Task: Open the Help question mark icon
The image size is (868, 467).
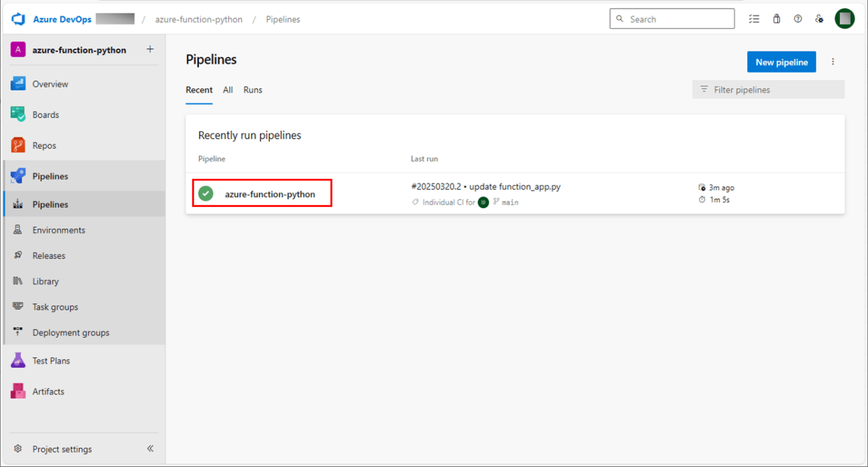Action: tap(798, 19)
